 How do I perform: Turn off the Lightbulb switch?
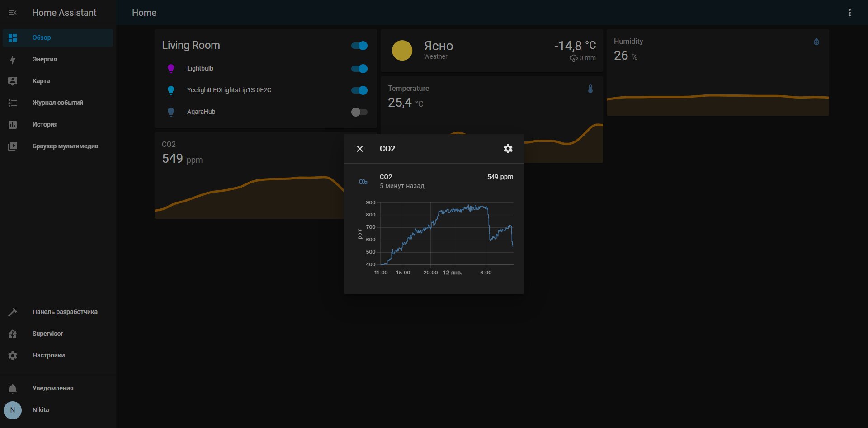(359, 69)
